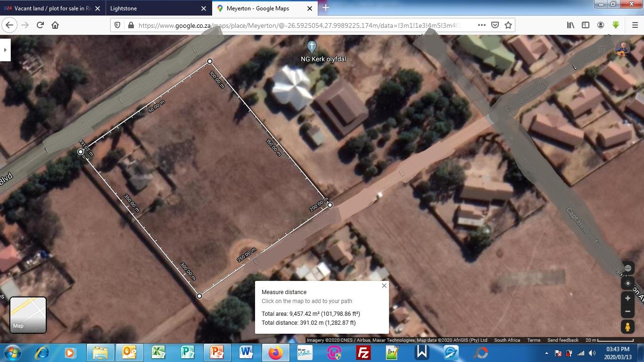This screenshot has height=362, width=644.
Task: Toggle the globe view button
Action: (x=627, y=268)
